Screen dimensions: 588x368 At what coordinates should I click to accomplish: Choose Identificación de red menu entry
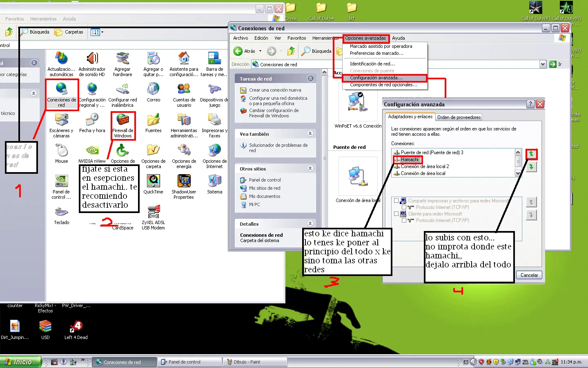[372, 64]
